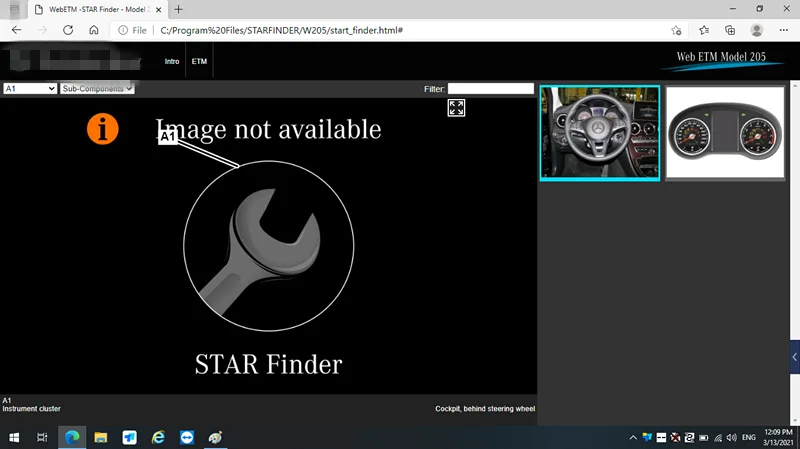Click the Web ETM Model 205 logo
Image resolution: width=800 pixels, height=449 pixels.
tap(721, 60)
